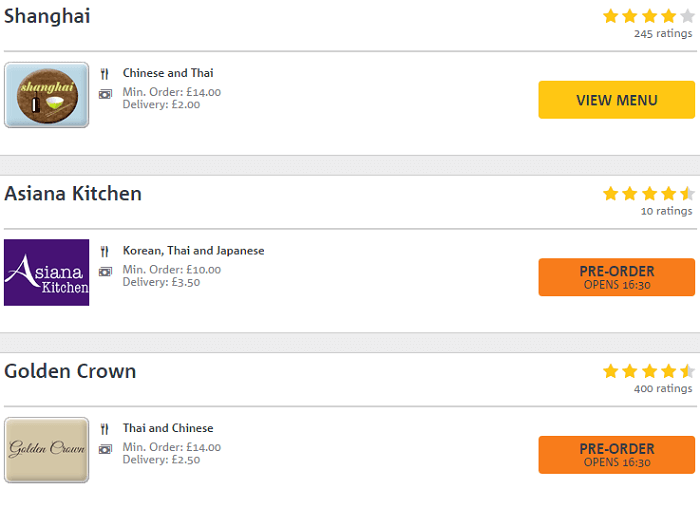Image resolution: width=700 pixels, height=508 pixels.
Task: Open the Asiana Kitchen logo image
Action: pyautogui.click(x=46, y=272)
